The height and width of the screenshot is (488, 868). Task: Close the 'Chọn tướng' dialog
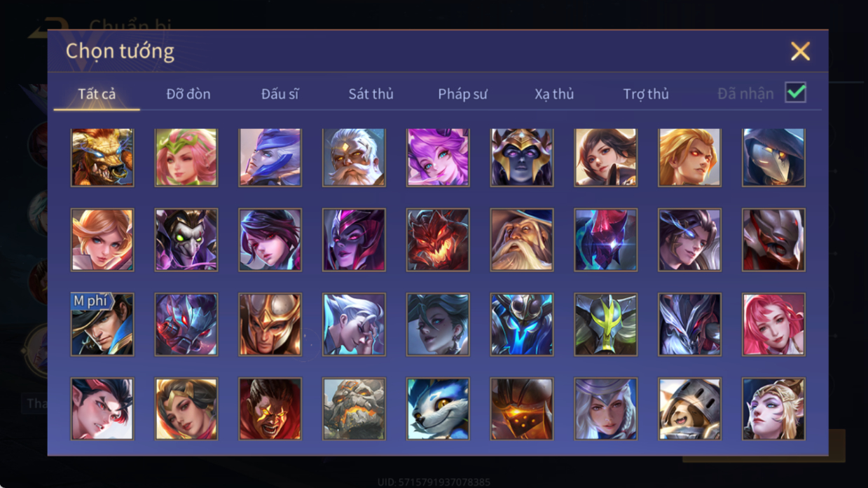pyautogui.click(x=800, y=51)
